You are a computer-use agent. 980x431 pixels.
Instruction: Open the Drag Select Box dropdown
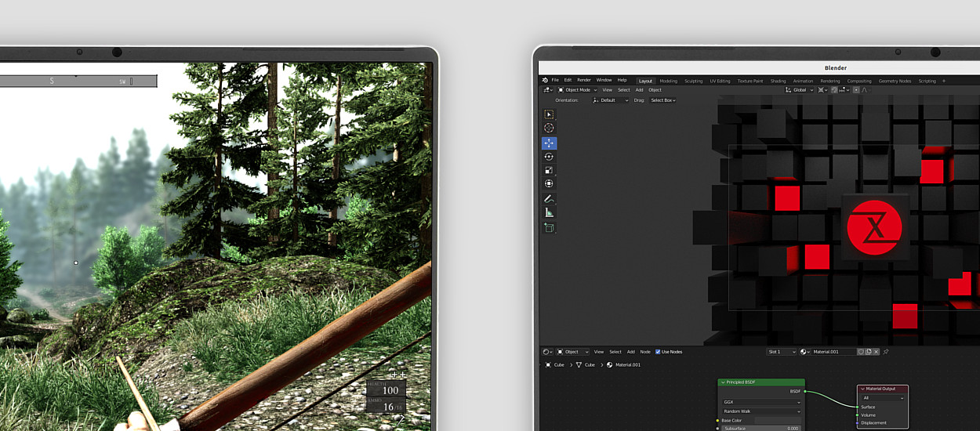tap(662, 100)
